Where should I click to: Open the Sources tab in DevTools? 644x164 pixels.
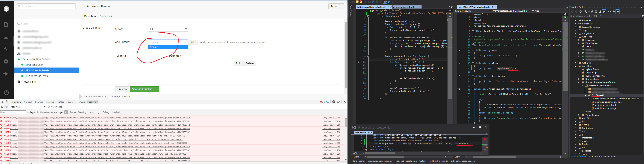coord(39,102)
